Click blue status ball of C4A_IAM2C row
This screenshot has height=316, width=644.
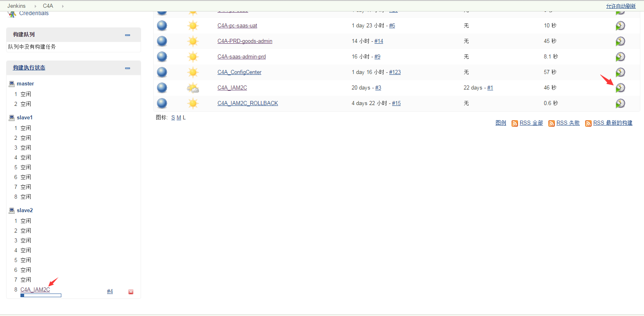click(162, 88)
